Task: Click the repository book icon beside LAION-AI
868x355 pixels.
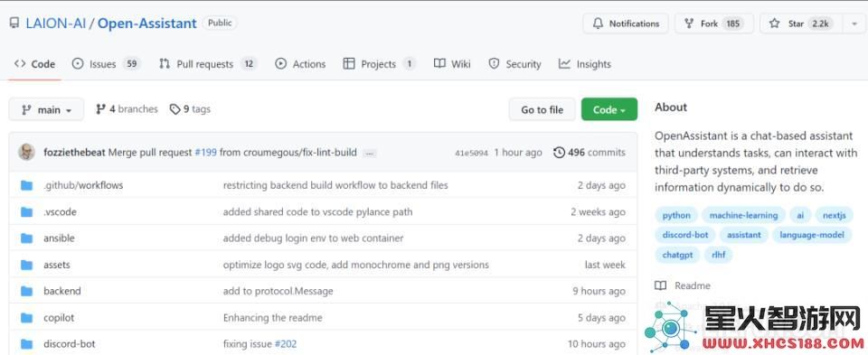Action: pyautogui.click(x=14, y=23)
